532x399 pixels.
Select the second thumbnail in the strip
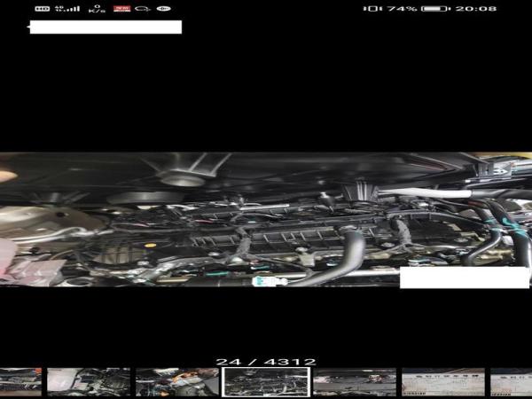[x=89, y=382]
